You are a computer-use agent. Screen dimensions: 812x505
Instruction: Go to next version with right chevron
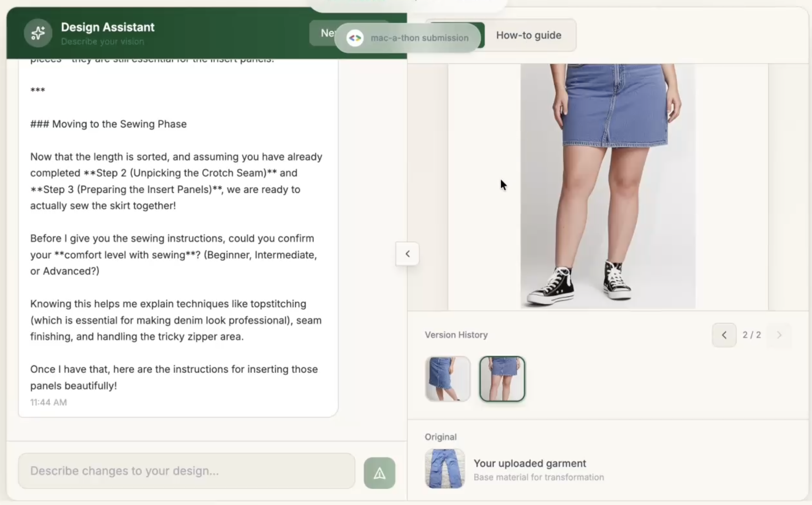coord(779,335)
